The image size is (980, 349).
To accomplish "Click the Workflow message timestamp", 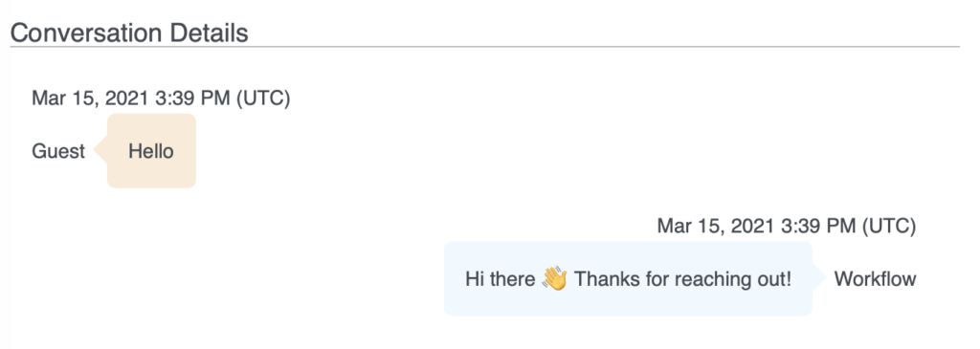I will pos(787,226).
